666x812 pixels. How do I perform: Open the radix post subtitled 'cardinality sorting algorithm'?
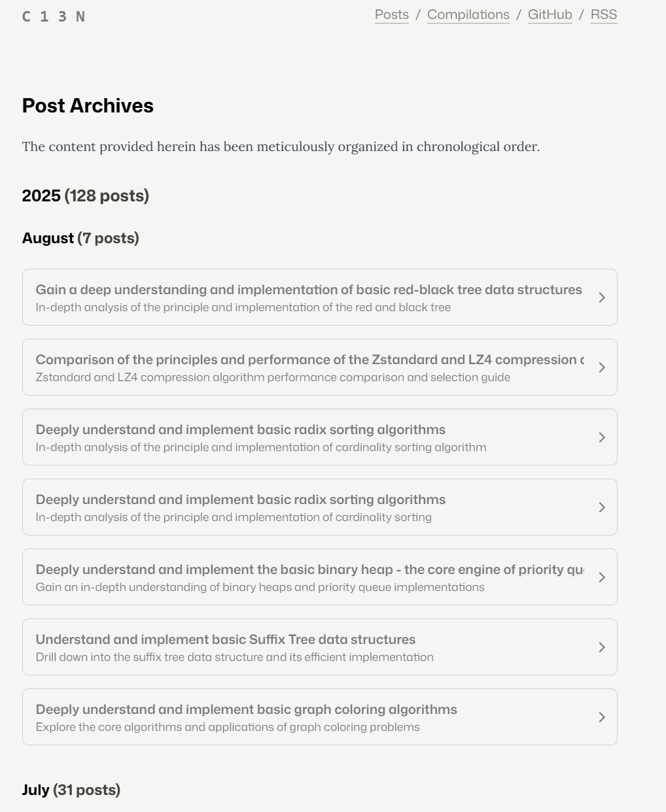point(240,430)
